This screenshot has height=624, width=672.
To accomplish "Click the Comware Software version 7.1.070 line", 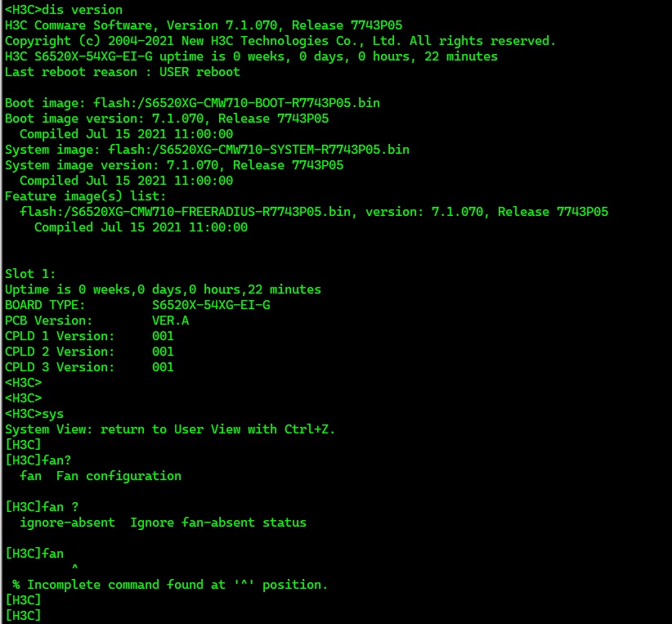I will click(203, 25).
